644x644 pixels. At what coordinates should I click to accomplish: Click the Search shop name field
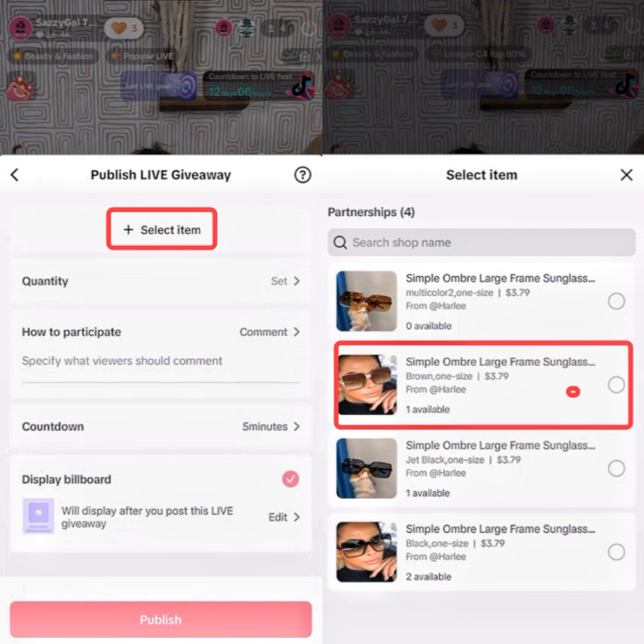click(x=482, y=242)
